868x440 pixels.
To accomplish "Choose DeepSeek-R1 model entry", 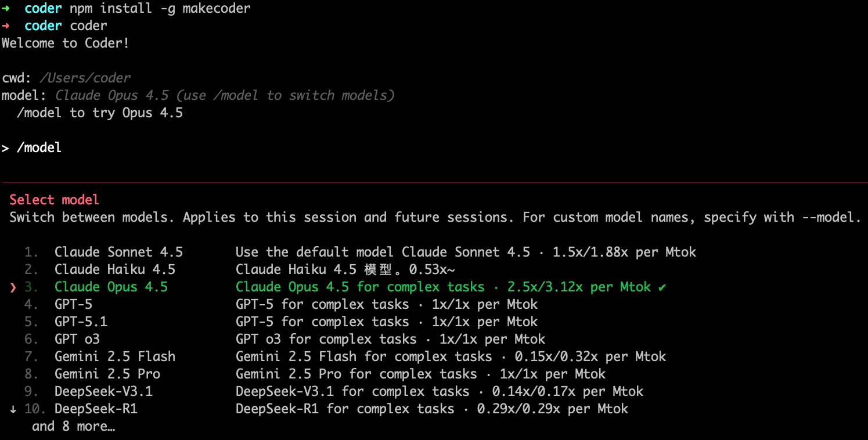I will pyautogui.click(x=96, y=409).
